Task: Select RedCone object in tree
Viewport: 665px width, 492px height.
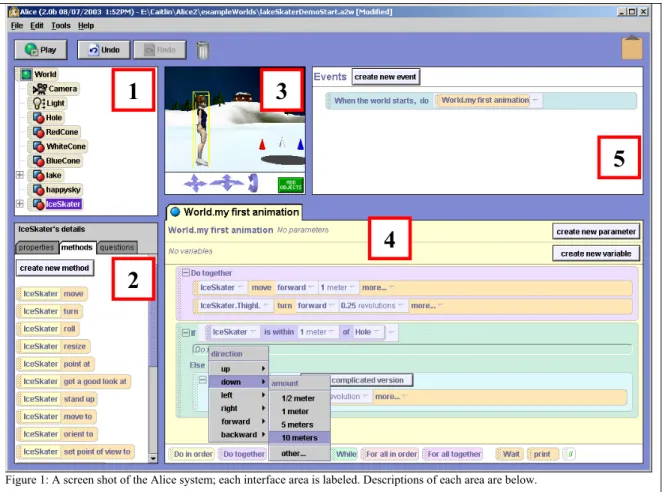Action: [56, 132]
